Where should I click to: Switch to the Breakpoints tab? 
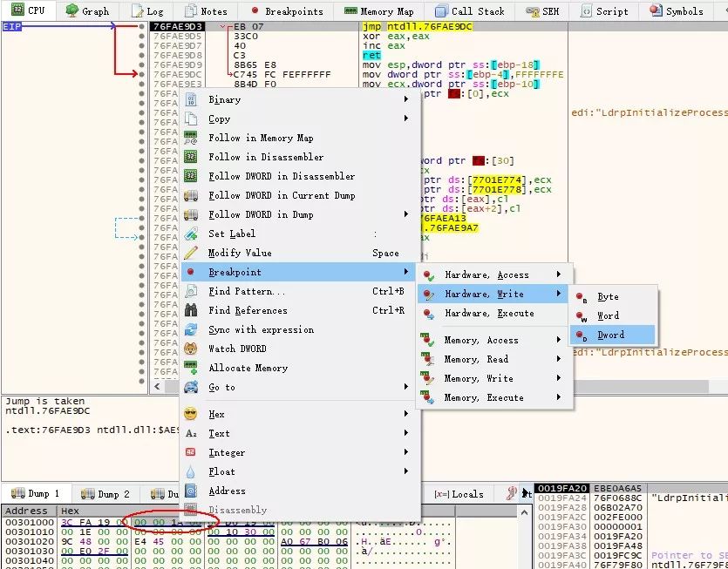(x=287, y=10)
